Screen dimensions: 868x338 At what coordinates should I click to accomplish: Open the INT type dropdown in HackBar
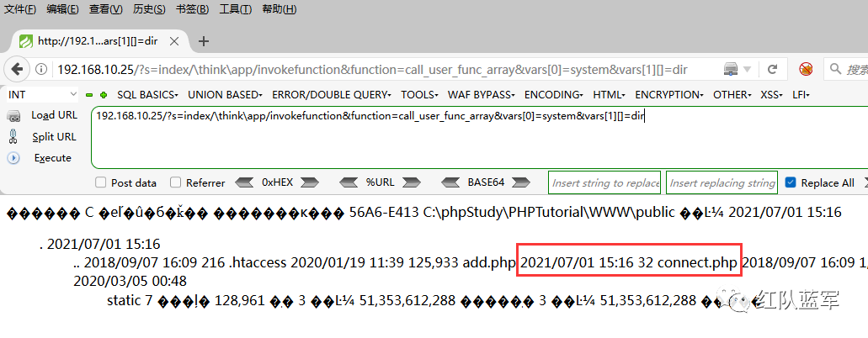(x=43, y=95)
